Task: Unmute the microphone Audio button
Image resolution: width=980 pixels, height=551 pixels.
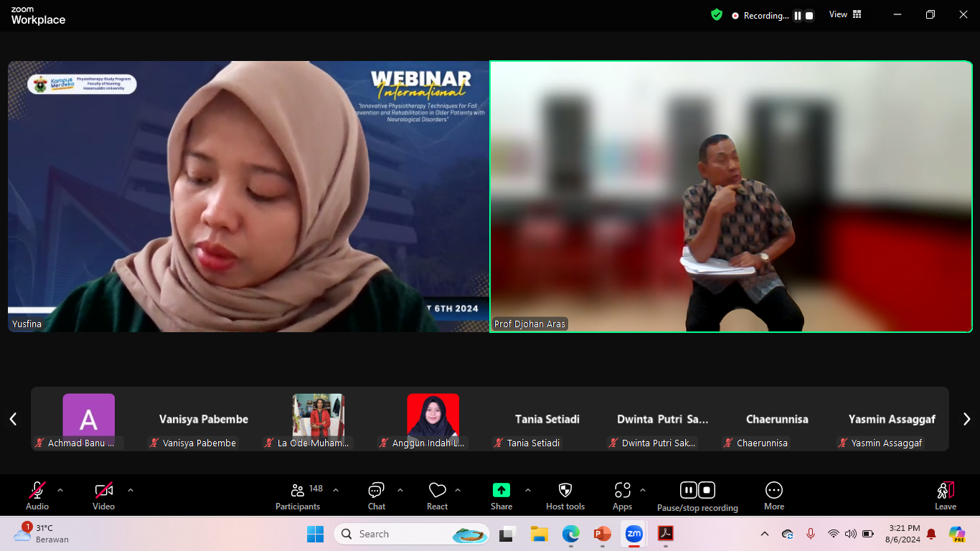Action: point(37,496)
